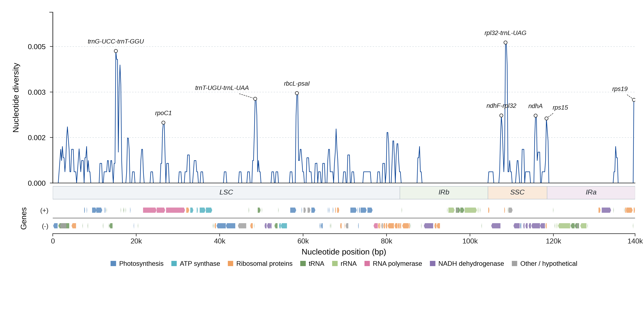Click the ndhA label text
This screenshot has width=644, height=313.
(535, 106)
